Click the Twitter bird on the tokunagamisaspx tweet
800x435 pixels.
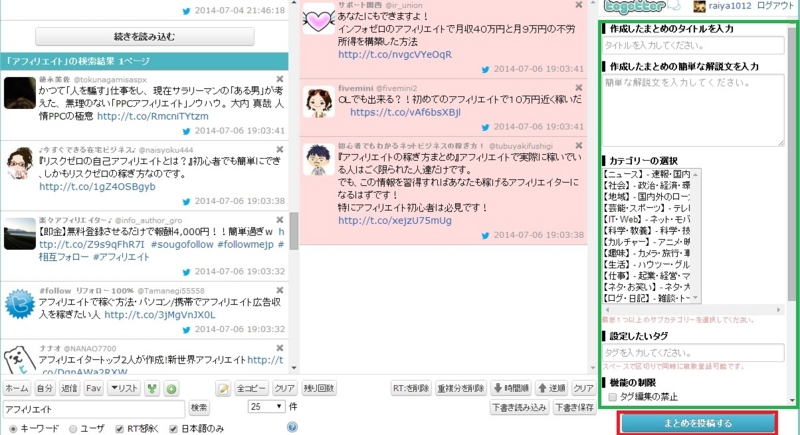[187, 131]
